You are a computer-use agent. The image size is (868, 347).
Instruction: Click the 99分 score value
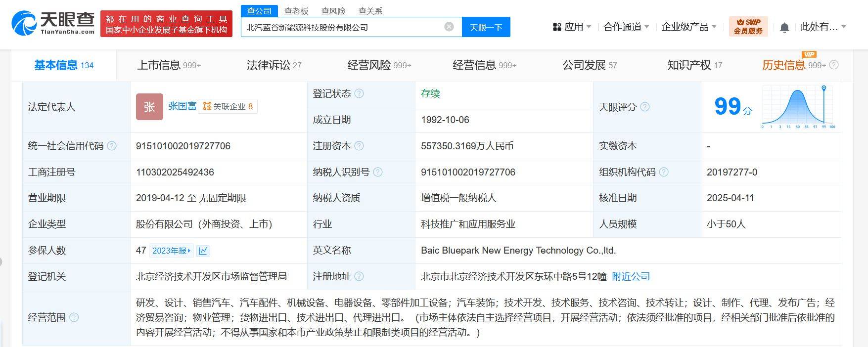click(x=732, y=107)
